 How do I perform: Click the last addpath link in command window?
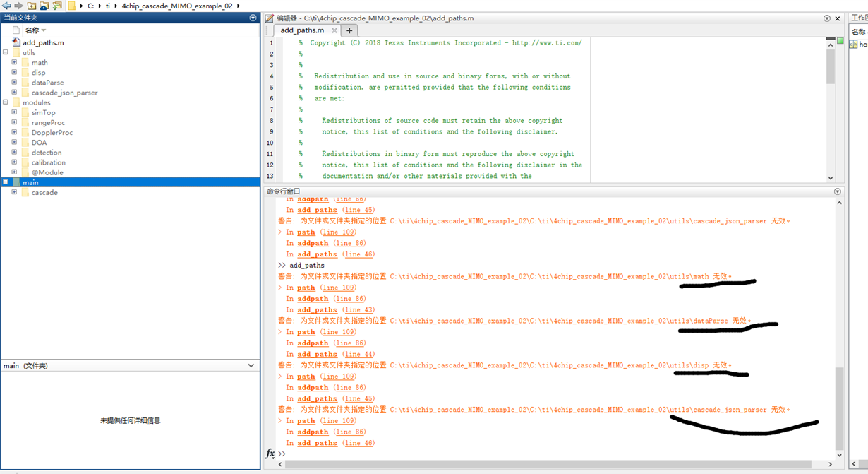tap(313, 432)
